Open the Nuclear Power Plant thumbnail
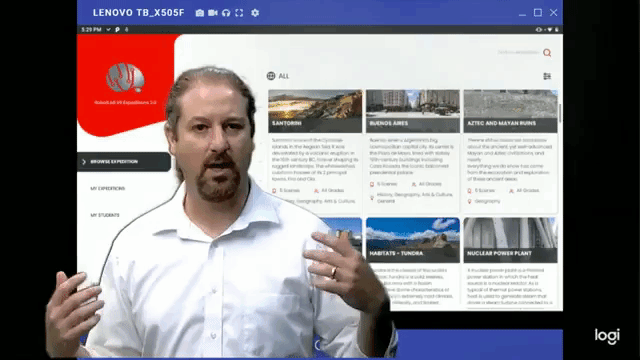640x360 pixels. click(510, 240)
